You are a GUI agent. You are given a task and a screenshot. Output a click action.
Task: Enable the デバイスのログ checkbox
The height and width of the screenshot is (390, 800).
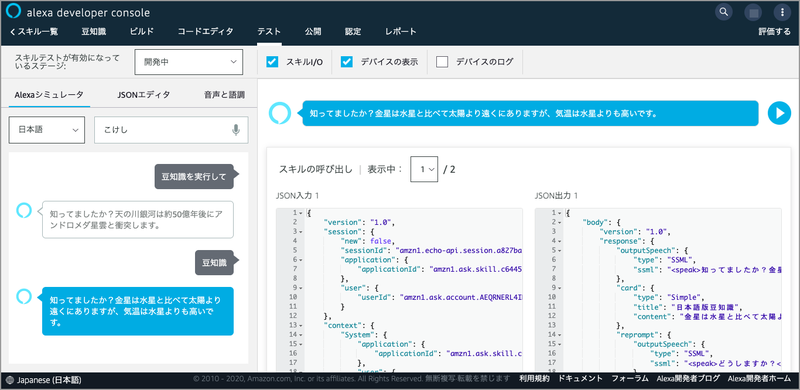click(442, 62)
